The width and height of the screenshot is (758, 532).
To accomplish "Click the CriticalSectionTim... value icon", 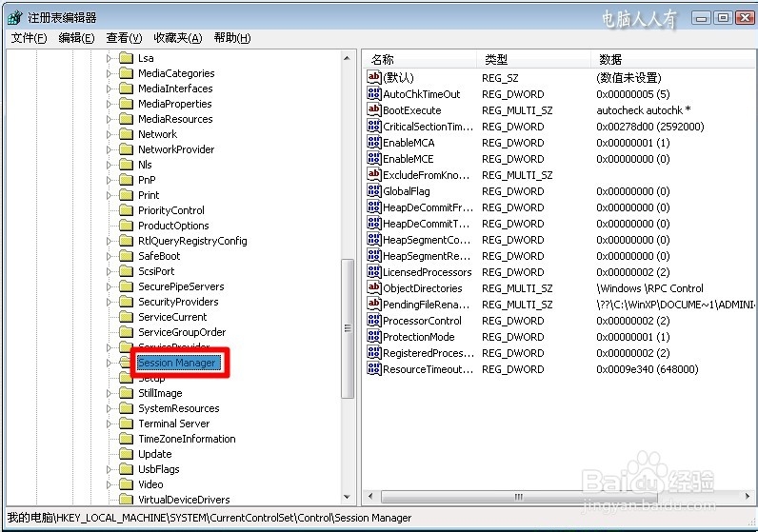I will [x=374, y=127].
